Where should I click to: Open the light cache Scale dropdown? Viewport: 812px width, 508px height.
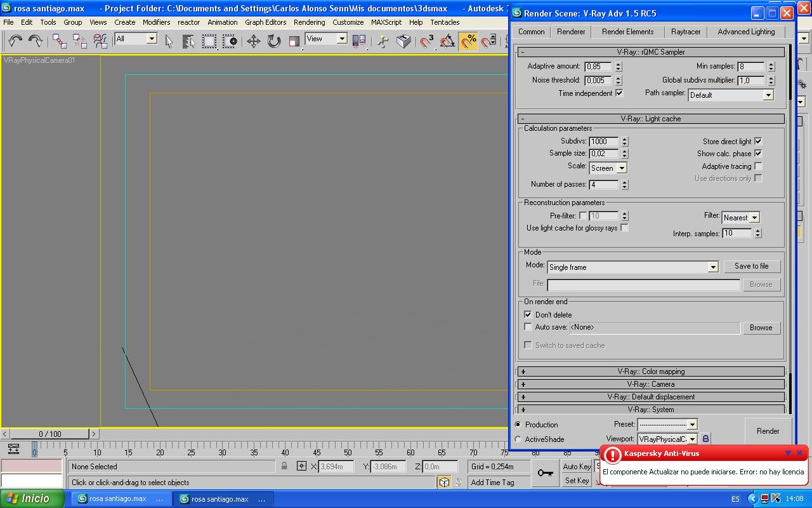[608, 168]
